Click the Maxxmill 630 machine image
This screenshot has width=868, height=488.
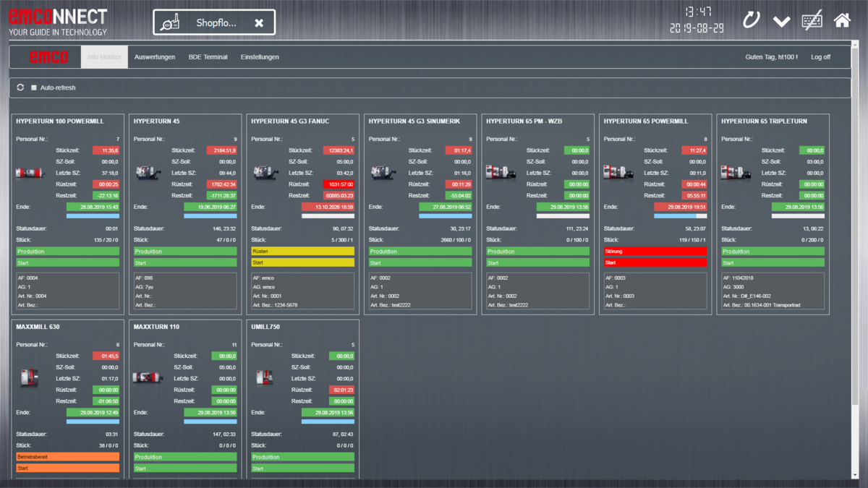tap(29, 377)
